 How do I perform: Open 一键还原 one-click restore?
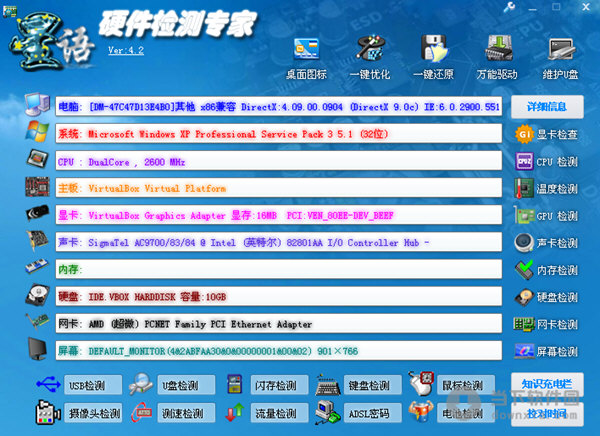click(x=433, y=57)
